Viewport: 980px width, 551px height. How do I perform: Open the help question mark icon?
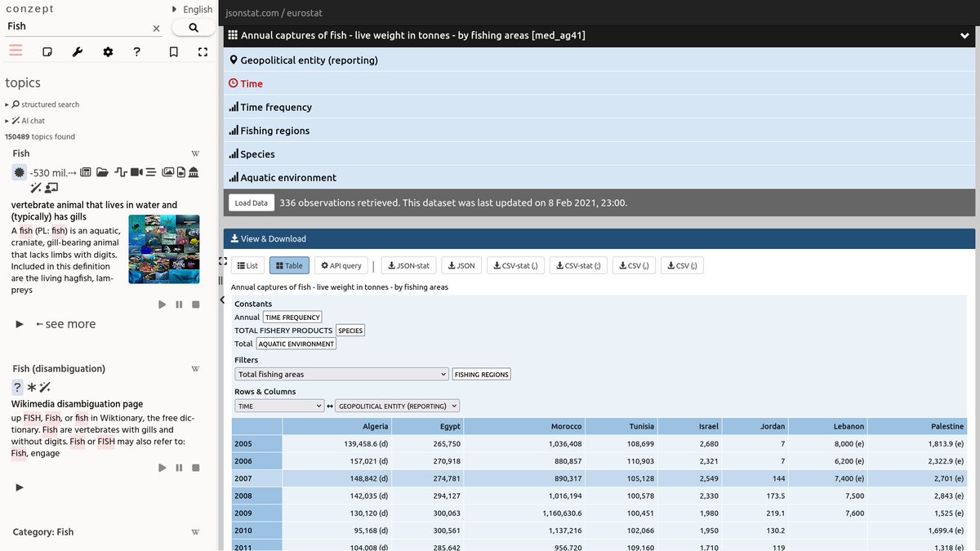[x=137, y=52]
